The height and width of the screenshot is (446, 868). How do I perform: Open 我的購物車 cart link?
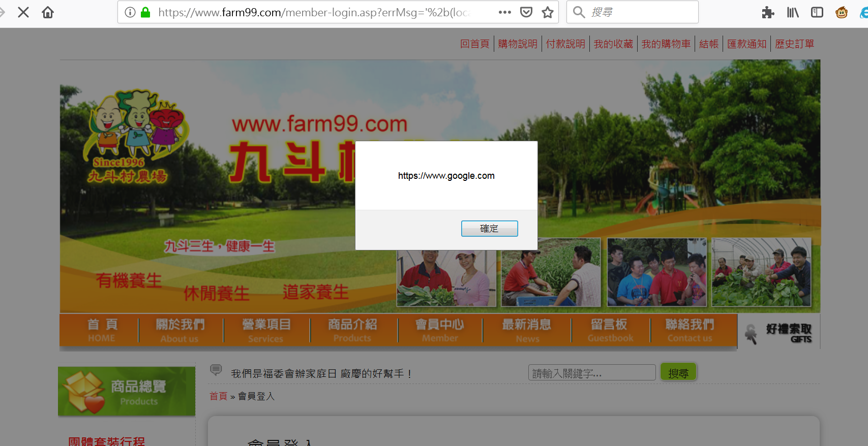(x=666, y=44)
